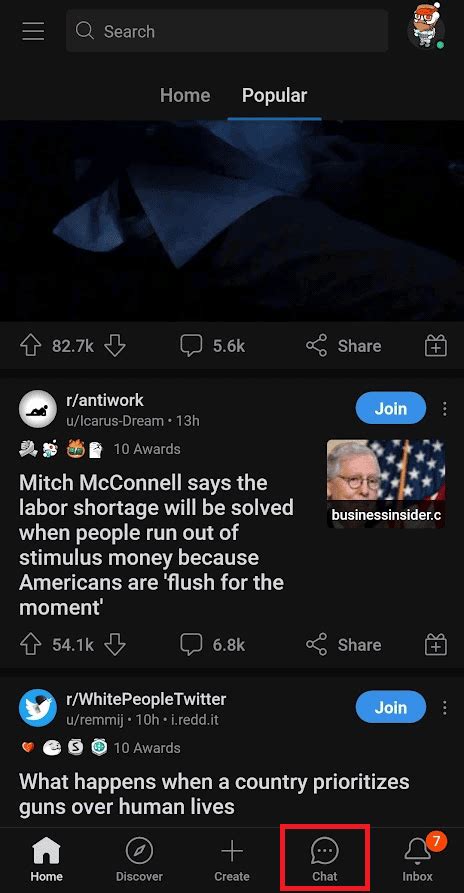The width and height of the screenshot is (464, 893).
Task: Switch to the Home feed tab
Action: [x=185, y=95]
